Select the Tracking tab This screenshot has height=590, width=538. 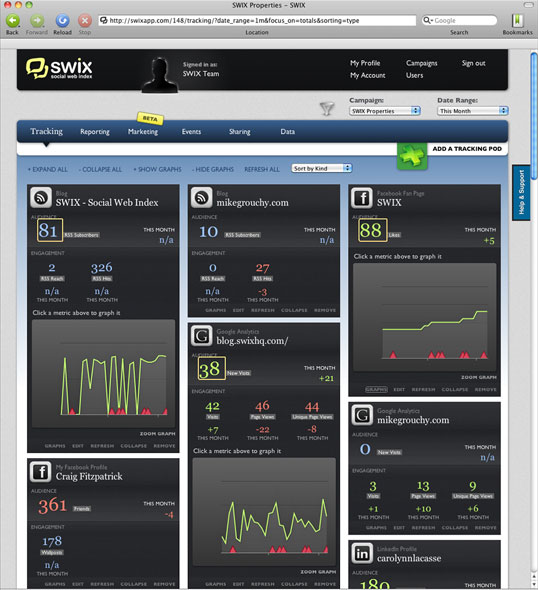[x=46, y=131]
